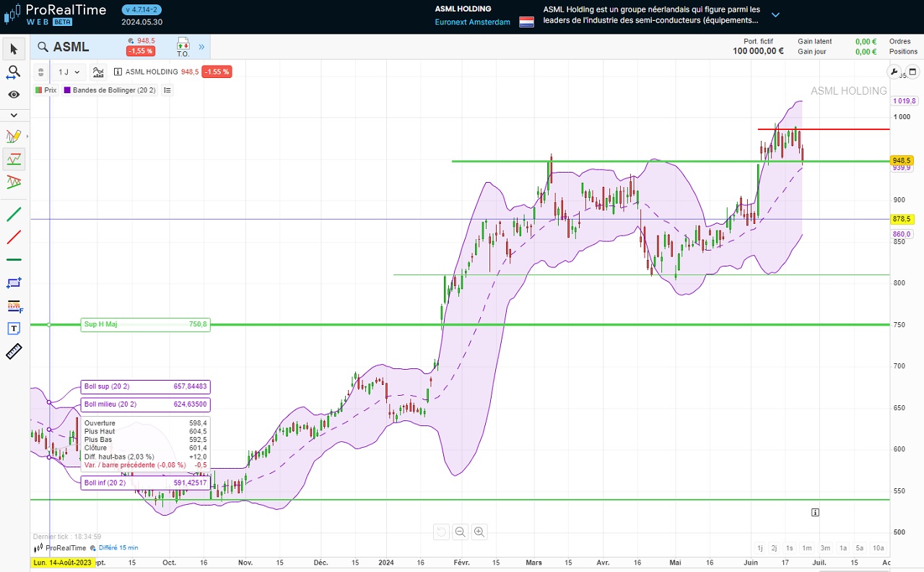924x572 pixels.
Task: Toggle the eye visibility icon in sidebar
Action: point(14,95)
